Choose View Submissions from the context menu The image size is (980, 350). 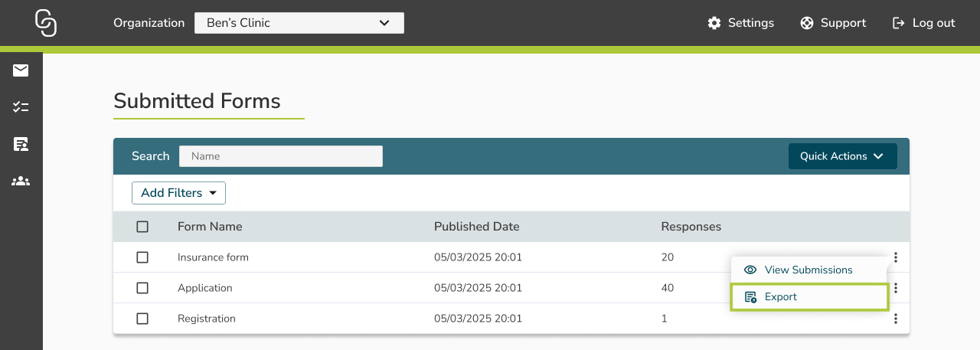click(x=808, y=270)
